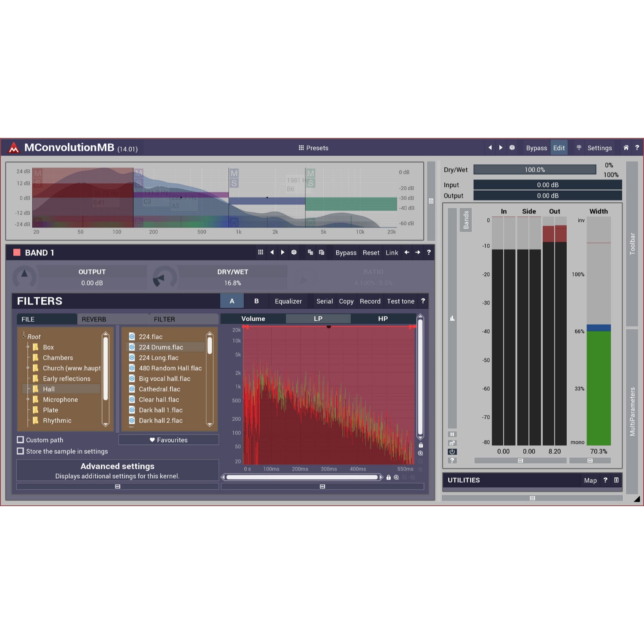644x644 pixels.
Task: Expand the Box folder node
Action: coord(28,347)
